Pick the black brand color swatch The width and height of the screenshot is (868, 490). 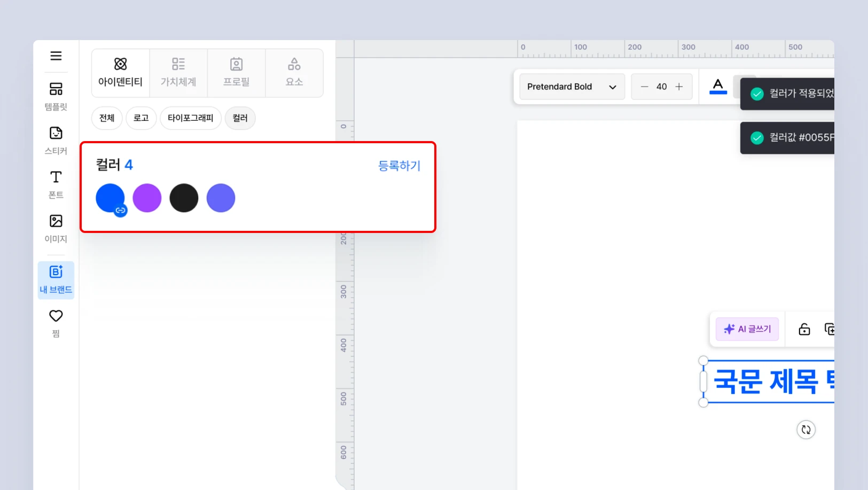pyautogui.click(x=184, y=198)
